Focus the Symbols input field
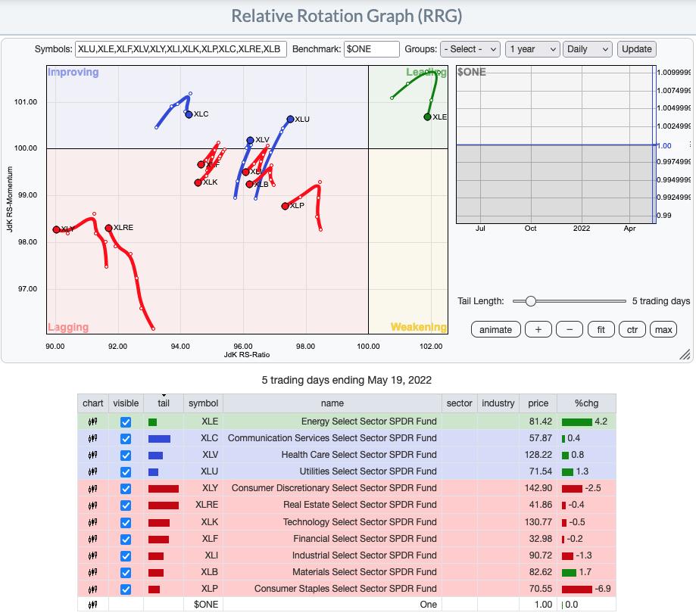The image size is (696, 616). coord(181,49)
